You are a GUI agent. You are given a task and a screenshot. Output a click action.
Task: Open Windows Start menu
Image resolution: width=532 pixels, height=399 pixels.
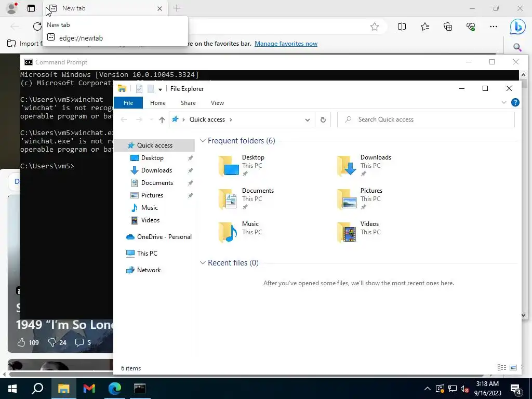[12, 389]
